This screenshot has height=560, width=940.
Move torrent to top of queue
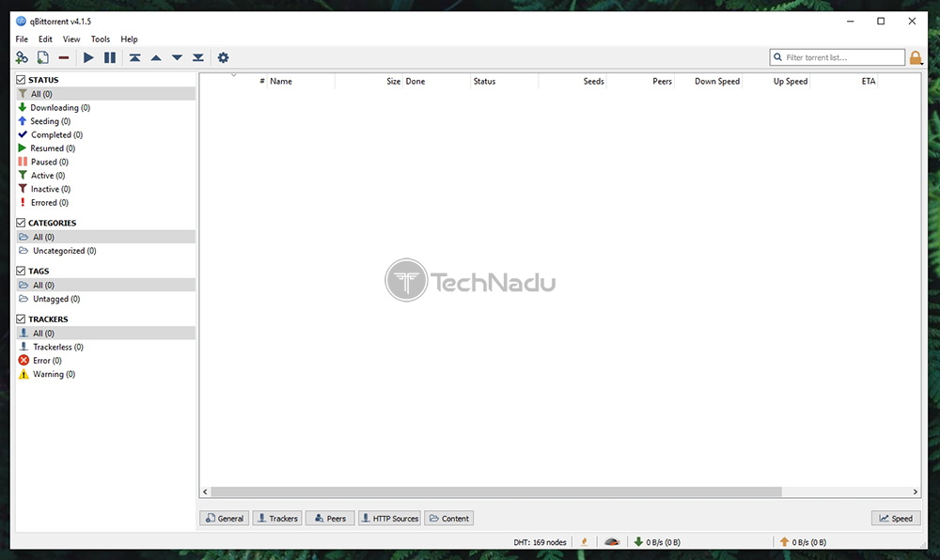coord(135,58)
